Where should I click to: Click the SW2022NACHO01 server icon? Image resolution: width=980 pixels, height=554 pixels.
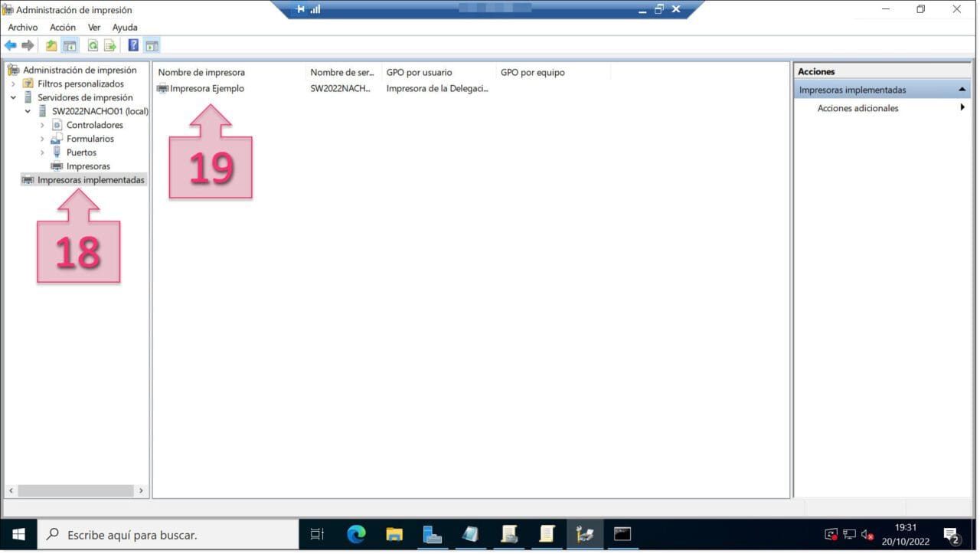[43, 111]
